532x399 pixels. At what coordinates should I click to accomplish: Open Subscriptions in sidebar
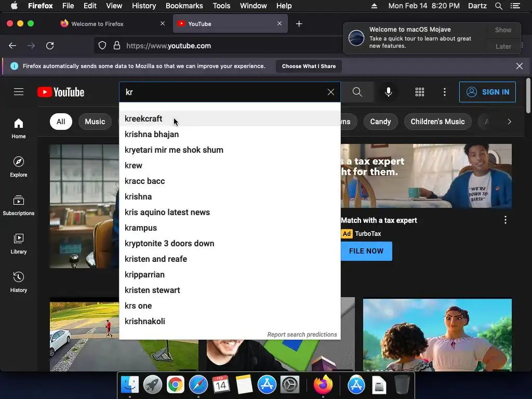tap(19, 205)
